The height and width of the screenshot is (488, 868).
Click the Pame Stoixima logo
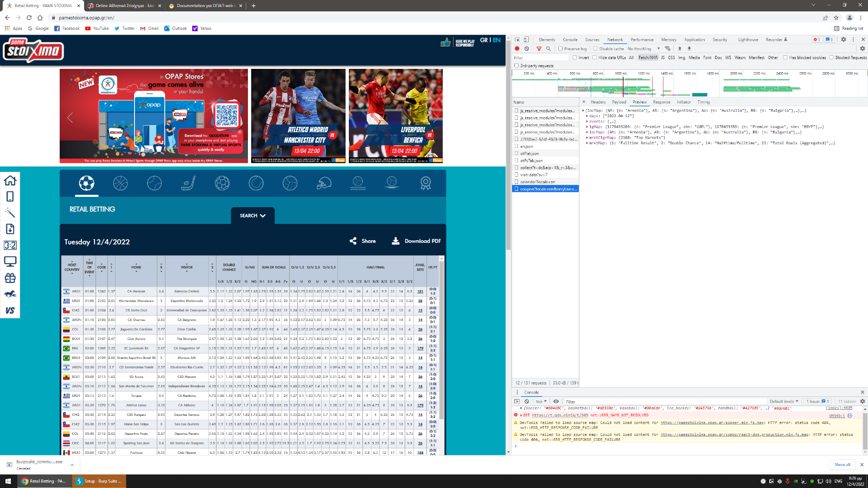[33, 50]
